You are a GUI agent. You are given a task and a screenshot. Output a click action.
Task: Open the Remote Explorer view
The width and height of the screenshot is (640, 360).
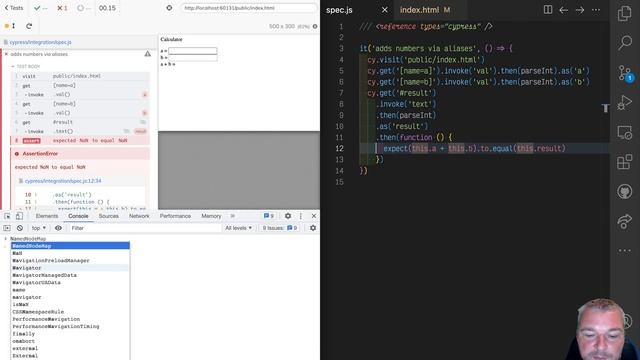[624, 132]
